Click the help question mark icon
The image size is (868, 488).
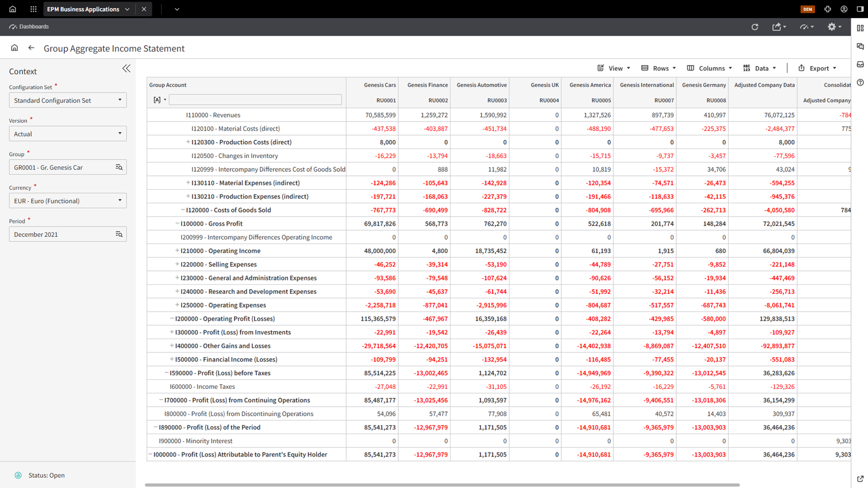click(x=860, y=82)
